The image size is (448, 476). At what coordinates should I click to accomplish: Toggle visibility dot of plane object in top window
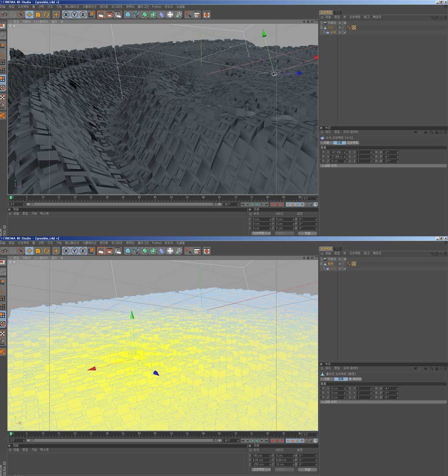pos(340,28)
